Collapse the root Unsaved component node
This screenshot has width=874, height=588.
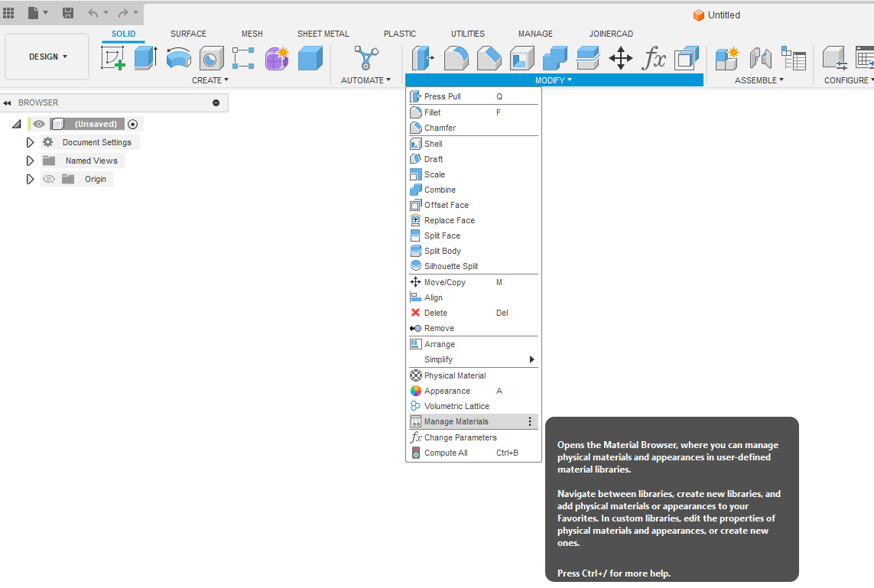[x=17, y=125]
